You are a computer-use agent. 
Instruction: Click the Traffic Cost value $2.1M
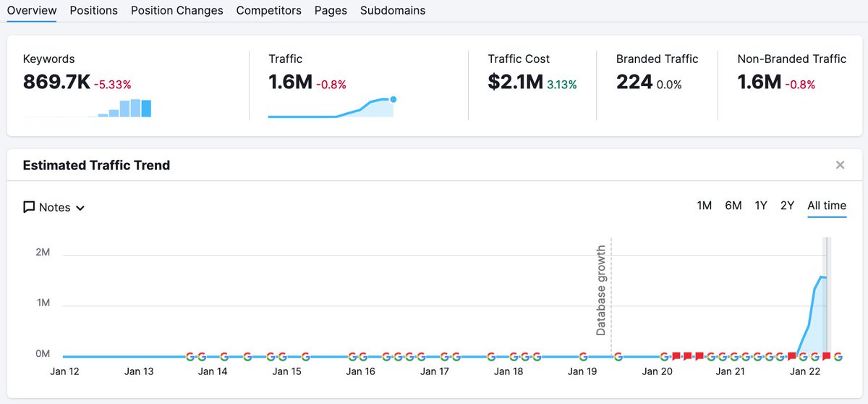(x=516, y=83)
